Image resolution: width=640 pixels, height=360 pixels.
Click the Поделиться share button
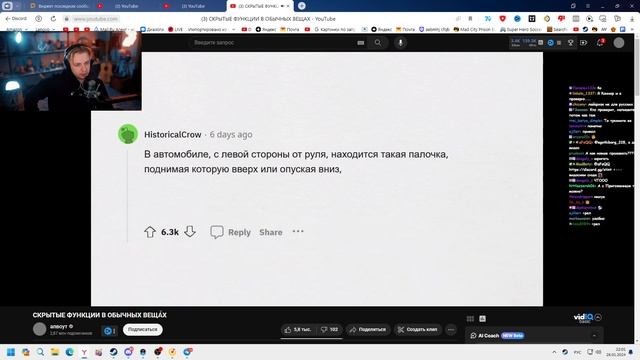(x=368, y=329)
